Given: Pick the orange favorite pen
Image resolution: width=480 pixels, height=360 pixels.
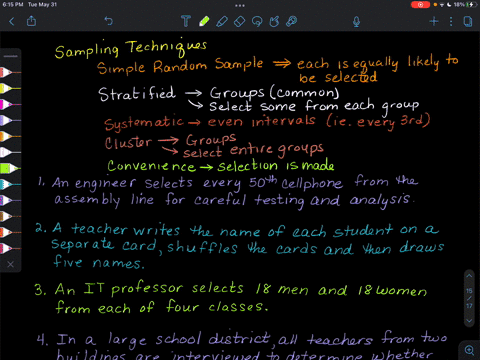Looking at the screenshot, I should click(x=10, y=136).
